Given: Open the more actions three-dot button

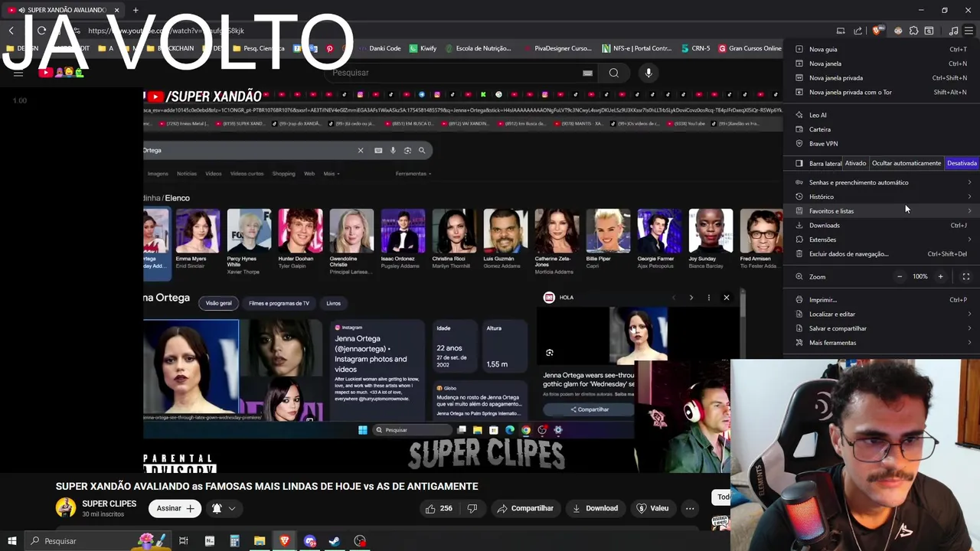Looking at the screenshot, I should click(x=690, y=508).
